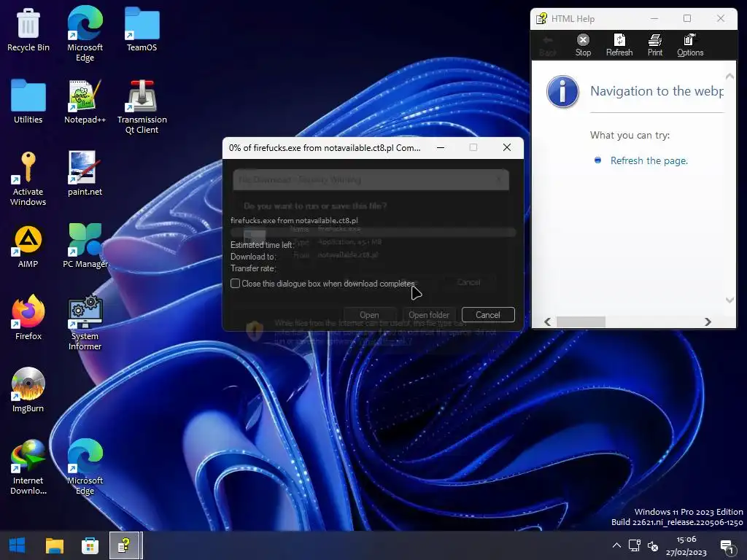The image size is (747, 560).
Task: Click the download progress bar
Action: (x=373, y=233)
